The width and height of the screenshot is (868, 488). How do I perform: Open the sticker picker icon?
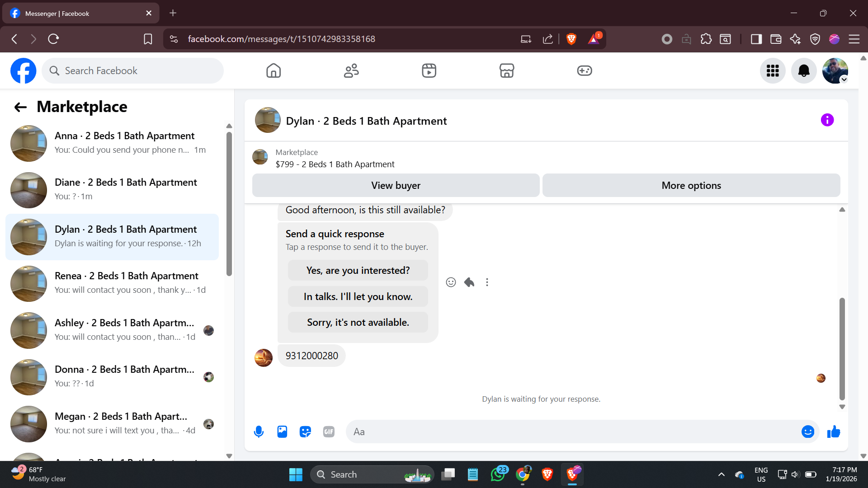pyautogui.click(x=306, y=432)
